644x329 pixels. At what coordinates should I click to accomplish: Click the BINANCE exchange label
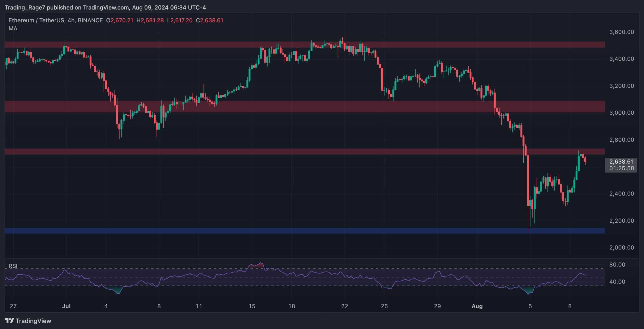90,20
